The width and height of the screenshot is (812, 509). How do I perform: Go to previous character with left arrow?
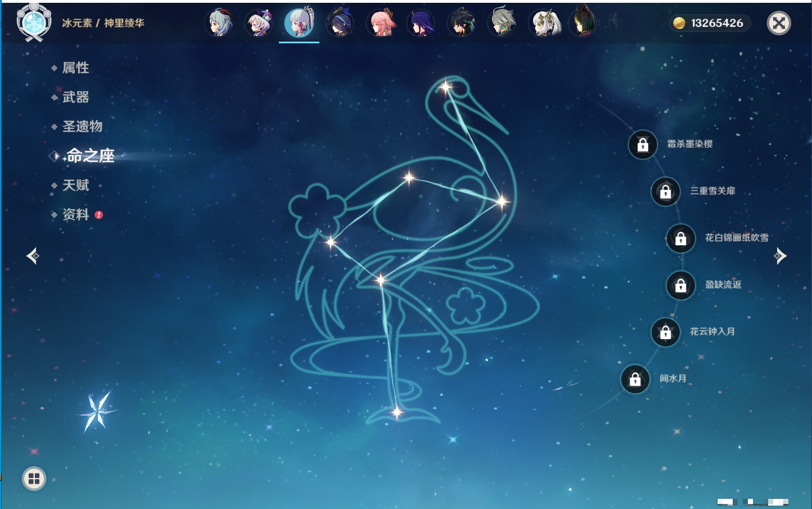(x=33, y=256)
